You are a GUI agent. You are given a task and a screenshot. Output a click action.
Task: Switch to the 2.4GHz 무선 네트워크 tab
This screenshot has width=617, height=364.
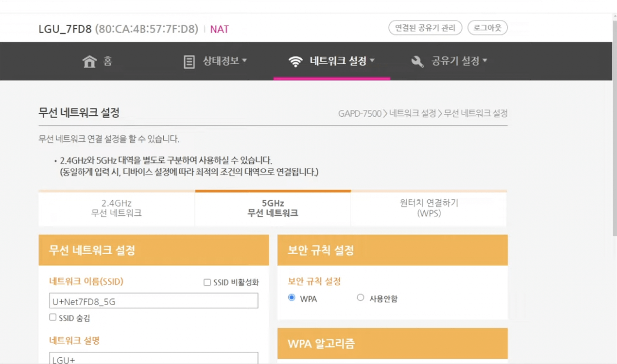coord(116,208)
